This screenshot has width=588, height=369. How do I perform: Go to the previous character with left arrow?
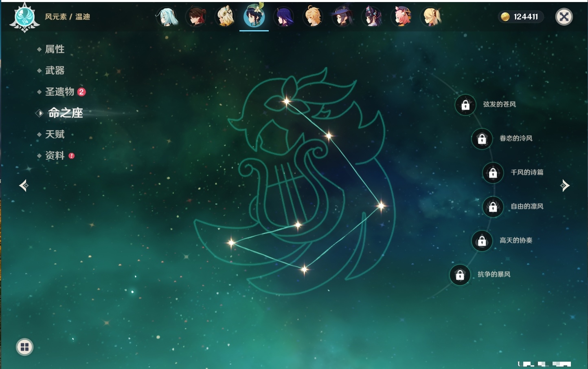(x=24, y=186)
